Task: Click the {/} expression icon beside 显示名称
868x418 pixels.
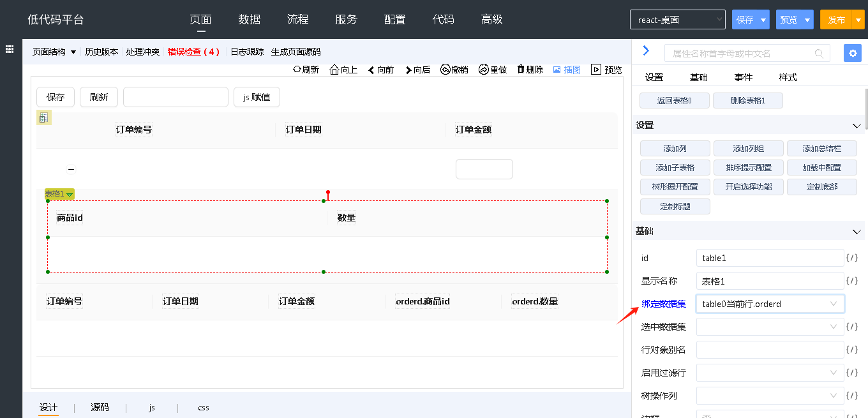Action: tap(852, 281)
